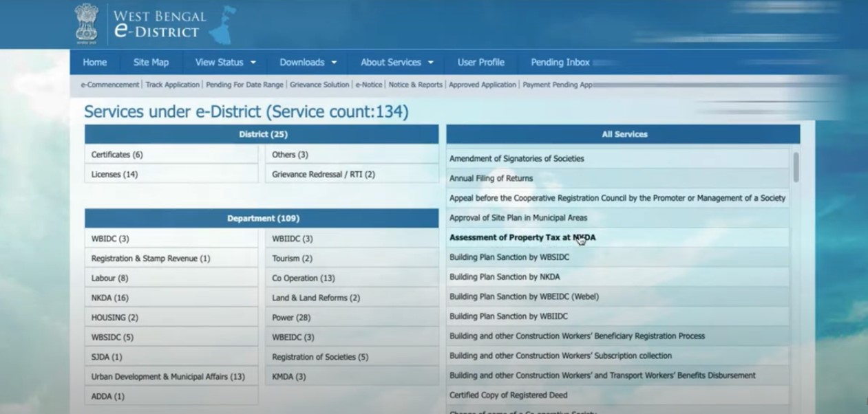Open Approval of Site Plan in Municipal Areas

click(x=617, y=218)
